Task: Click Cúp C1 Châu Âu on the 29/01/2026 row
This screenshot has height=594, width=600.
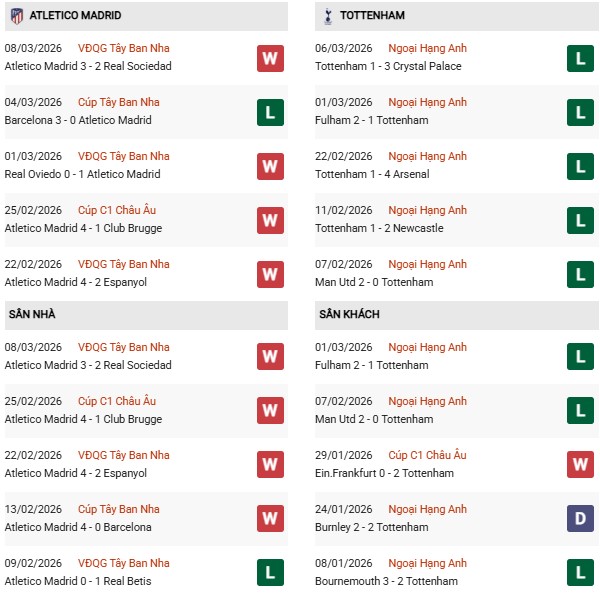Action: [x=429, y=456]
